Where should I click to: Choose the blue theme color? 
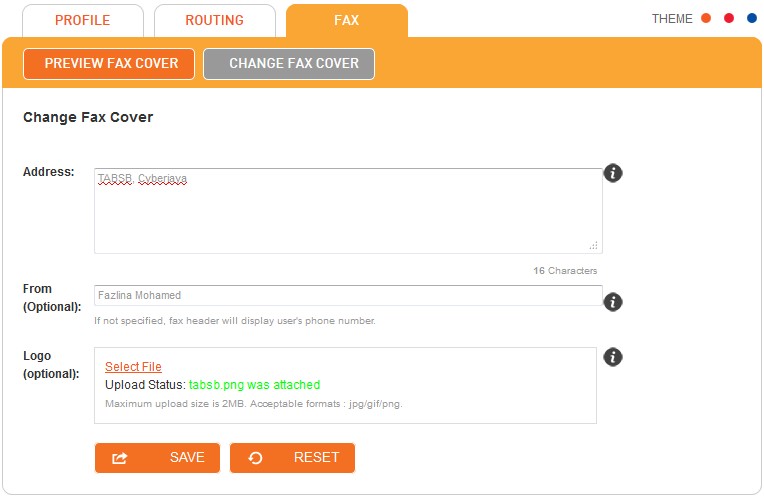[752, 19]
